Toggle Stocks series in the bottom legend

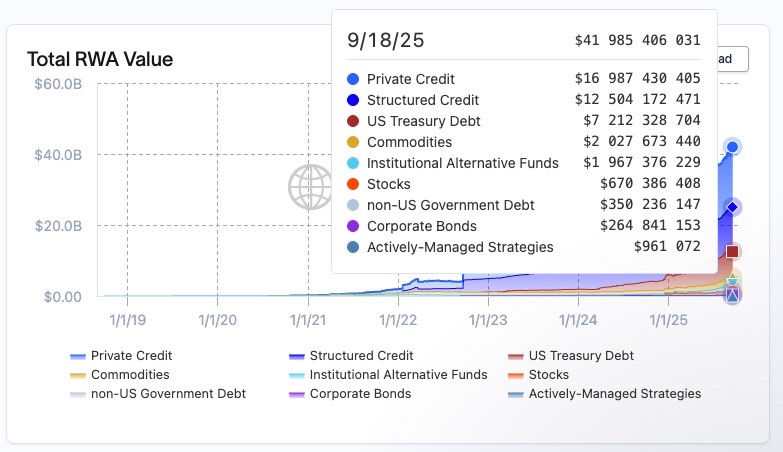tap(550, 375)
